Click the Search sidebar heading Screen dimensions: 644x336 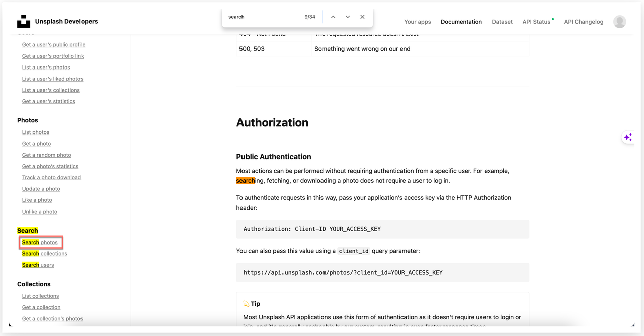tap(28, 231)
